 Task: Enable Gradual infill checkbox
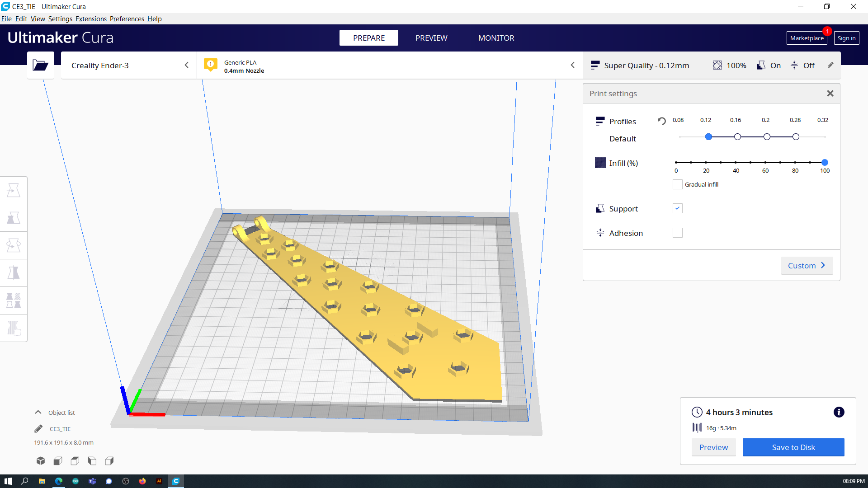click(677, 184)
